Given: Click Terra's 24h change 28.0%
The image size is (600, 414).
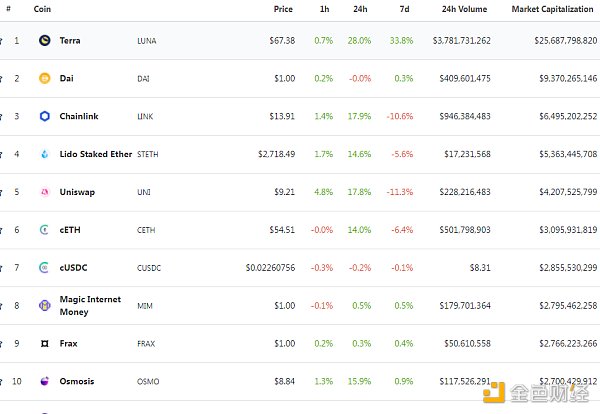Looking at the screenshot, I should pos(359,40).
